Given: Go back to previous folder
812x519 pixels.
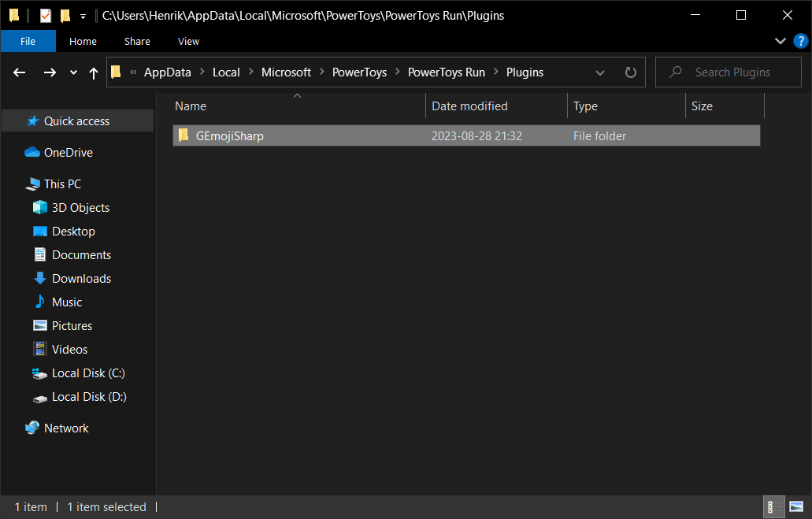Looking at the screenshot, I should (19, 72).
